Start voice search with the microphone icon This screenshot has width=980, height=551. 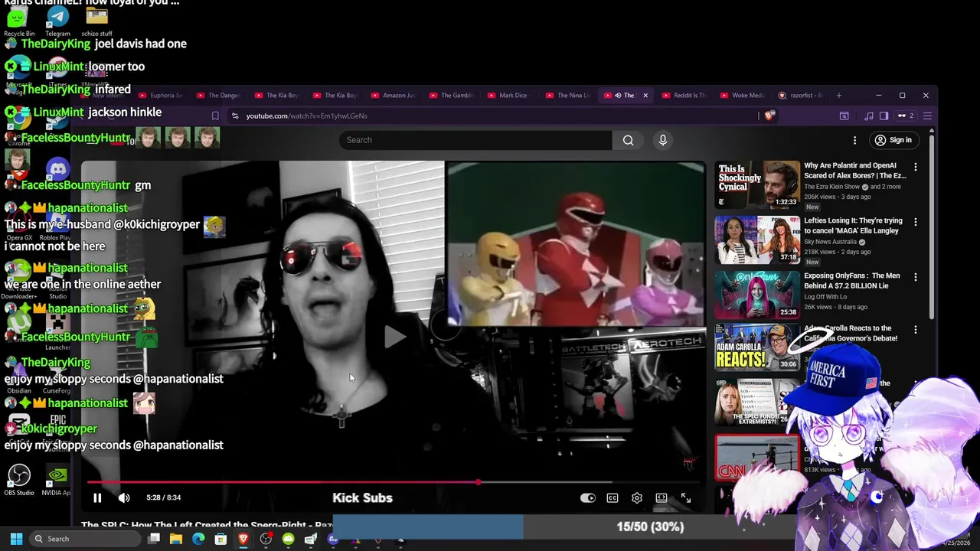coord(663,140)
